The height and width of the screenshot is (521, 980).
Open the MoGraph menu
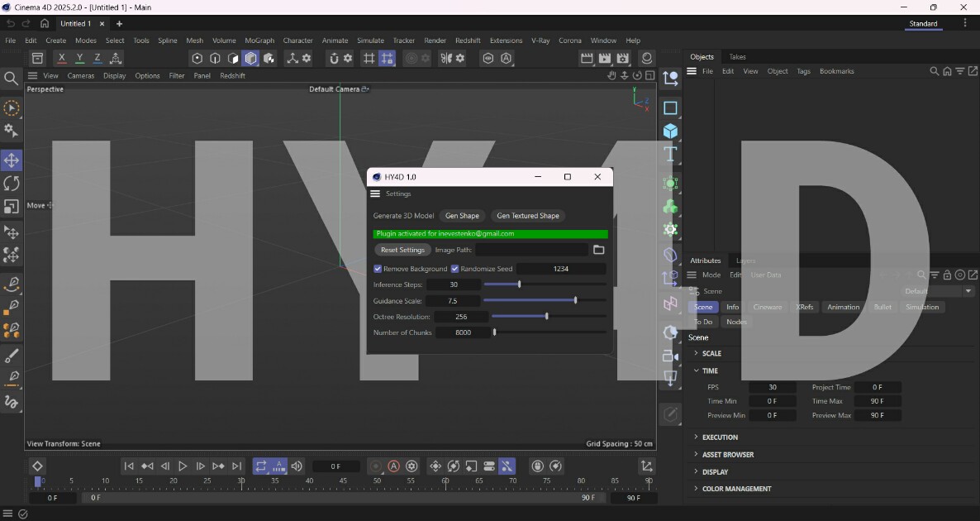coord(259,41)
